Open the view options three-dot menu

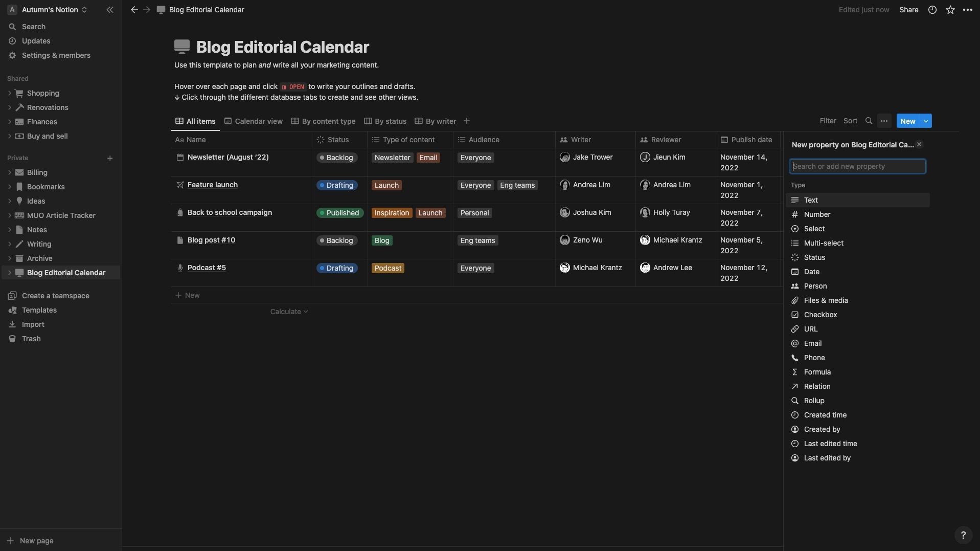point(884,121)
